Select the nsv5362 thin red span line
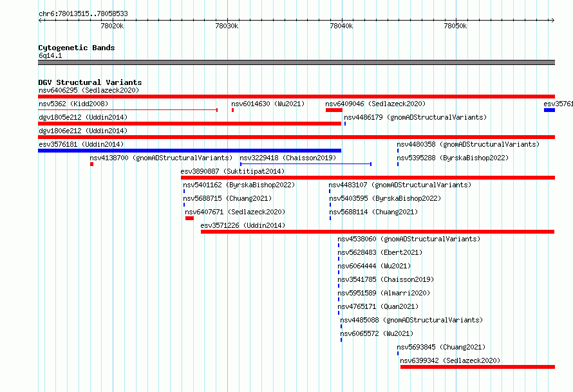This screenshot has height=392, width=573. [x=128, y=110]
